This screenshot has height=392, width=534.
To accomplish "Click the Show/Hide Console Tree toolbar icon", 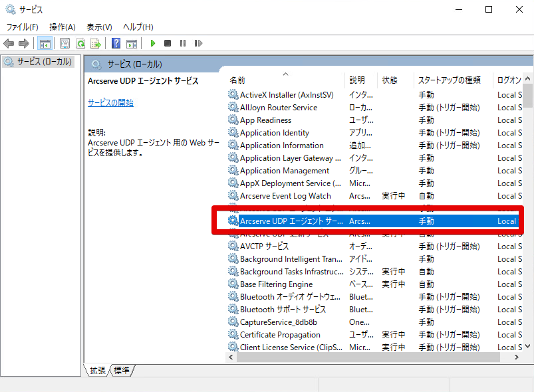I will pyautogui.click(x=45, y=43).
